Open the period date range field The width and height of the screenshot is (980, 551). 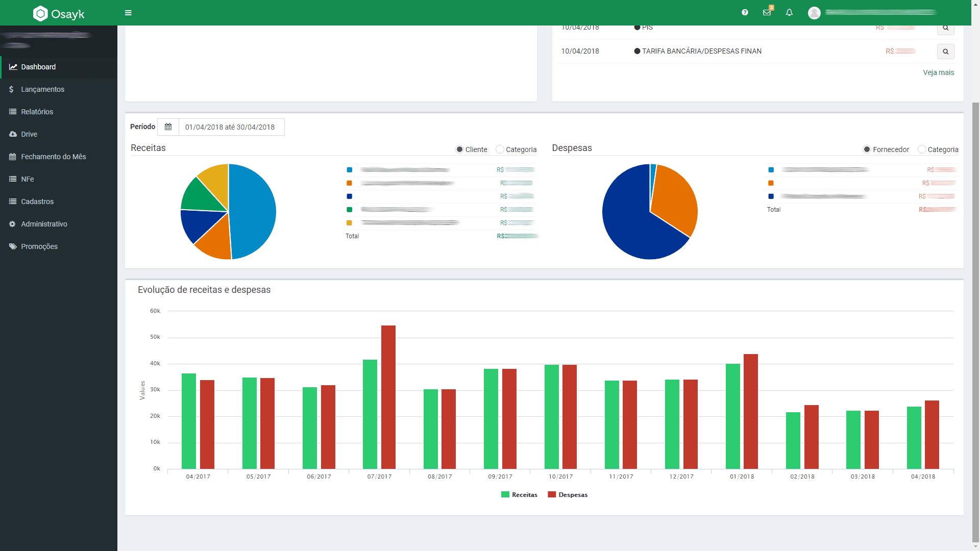tap(231, 127)
